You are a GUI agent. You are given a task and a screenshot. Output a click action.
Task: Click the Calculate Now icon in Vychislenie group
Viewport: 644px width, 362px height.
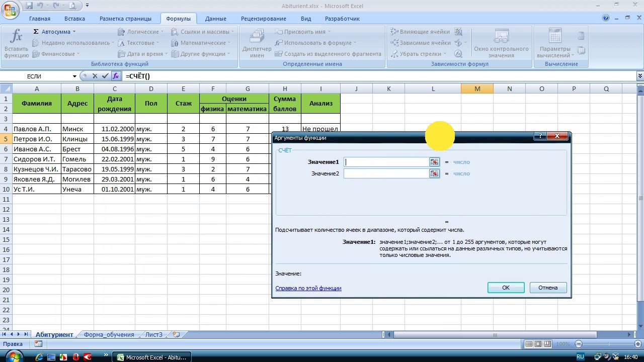click(581, 36)
